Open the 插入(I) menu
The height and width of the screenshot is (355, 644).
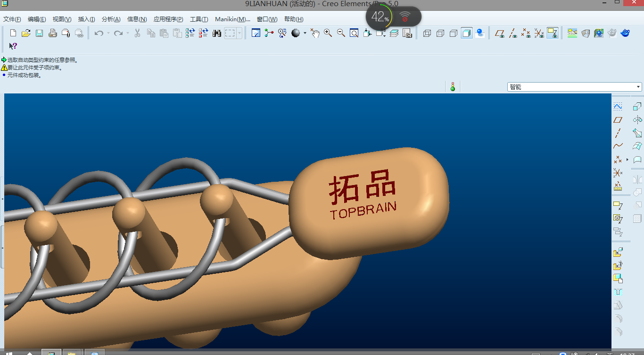[86, 19]
